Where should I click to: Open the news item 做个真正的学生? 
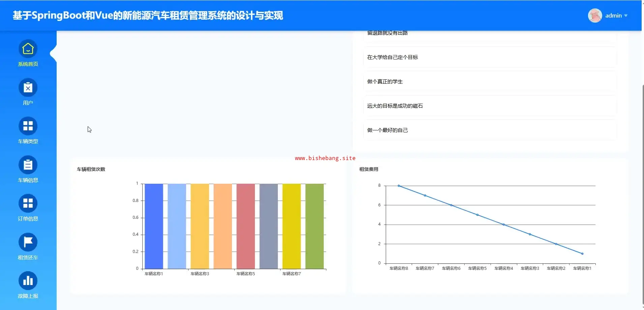[490, 82]
